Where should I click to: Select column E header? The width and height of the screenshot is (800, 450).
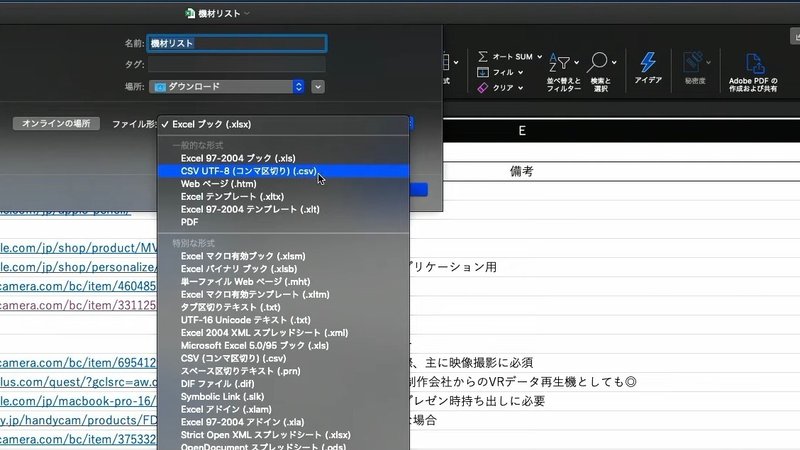tap(522, 131)
